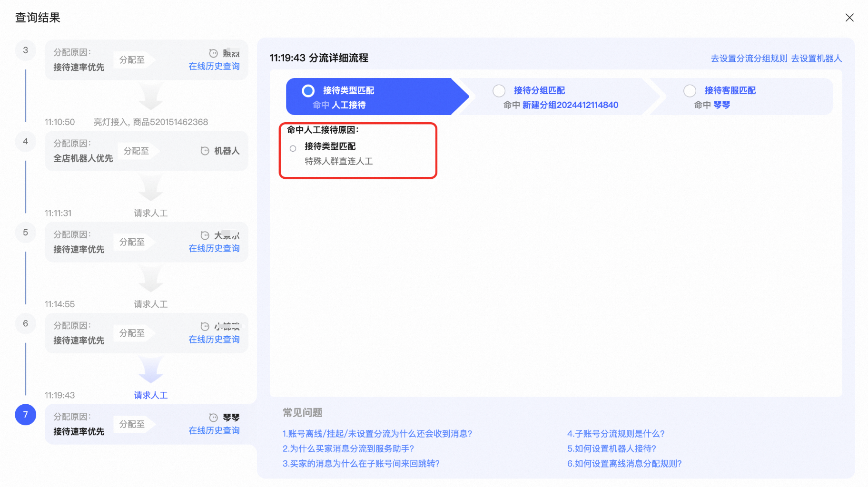This screenshot has width=868, height=487.
Task: Open FAQ 4 子账号分流规则是什么
Action: 616,434
